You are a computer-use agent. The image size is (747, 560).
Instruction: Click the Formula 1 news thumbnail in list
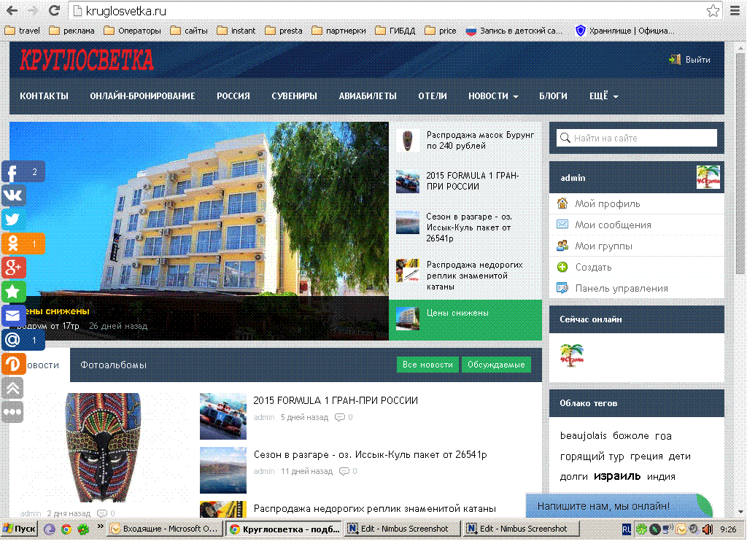[x=223, y=416]
